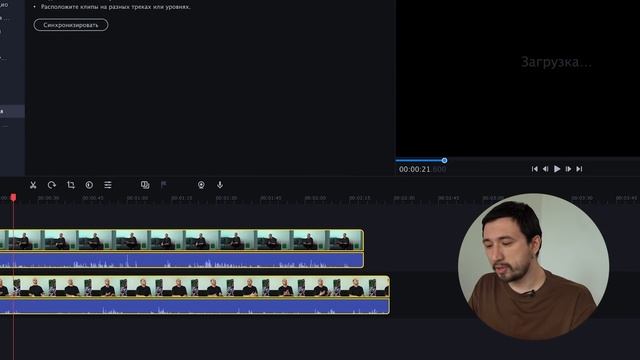The height and width of the screenshot is (360, 640).
Task: Step forward one frame
Action: pyautogui.click(x=568, y=169)
